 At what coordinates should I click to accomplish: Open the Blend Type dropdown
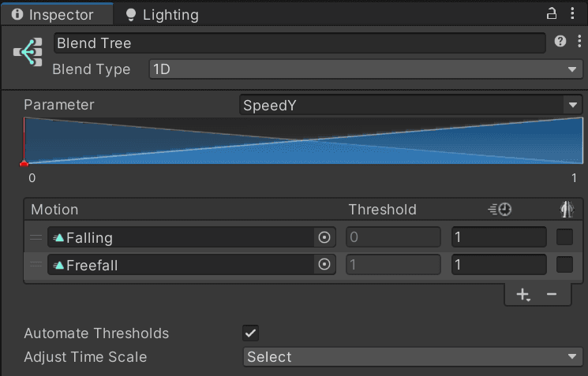pyautogui.click(x=365, y=69)
